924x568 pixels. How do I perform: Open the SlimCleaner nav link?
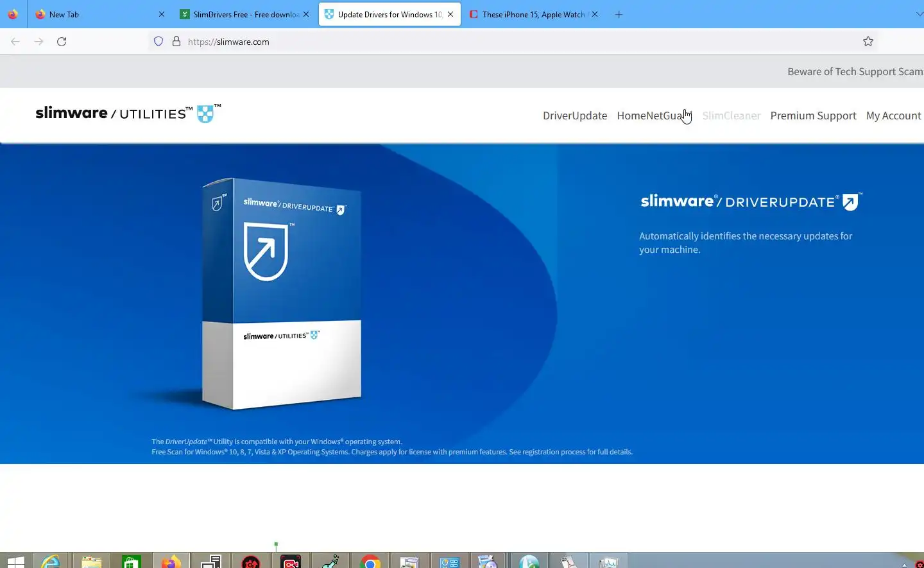tap(732, 116)
